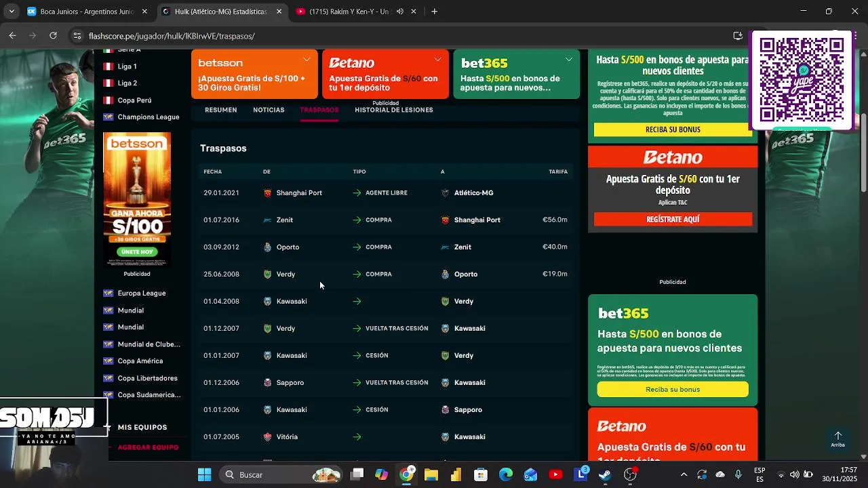Open File Explorer from the taskbar
Screen dimensions: 868x488
coord(431,474)
